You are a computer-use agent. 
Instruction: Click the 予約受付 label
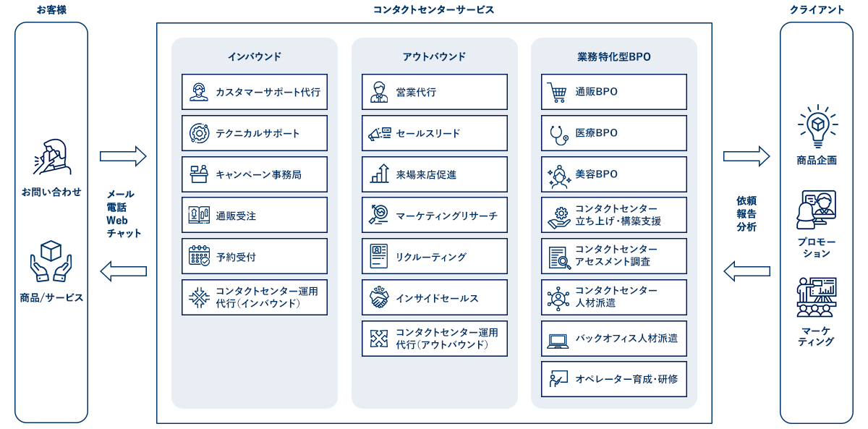(236, 257)
